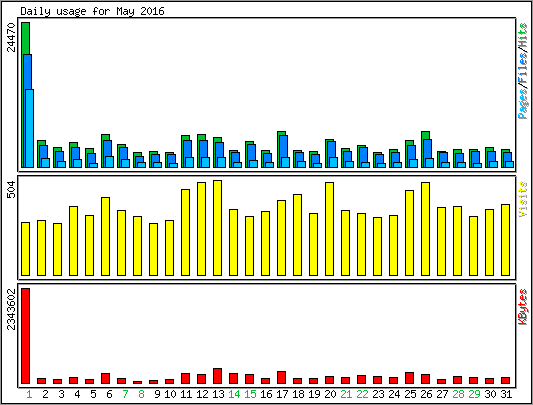Click day label 27 on the x-axis
533x405 pixels.
(442, 394)
